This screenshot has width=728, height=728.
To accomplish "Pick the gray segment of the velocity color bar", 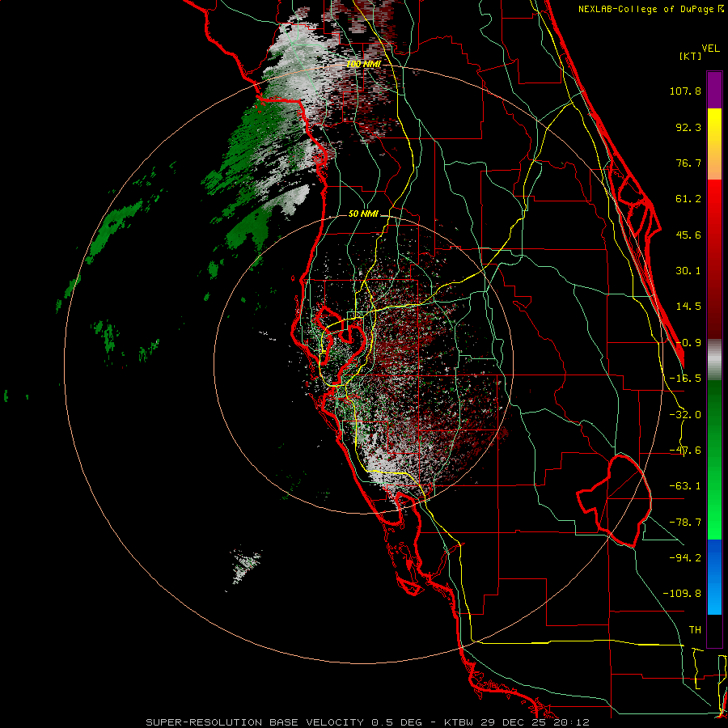I will coord(714,360).
